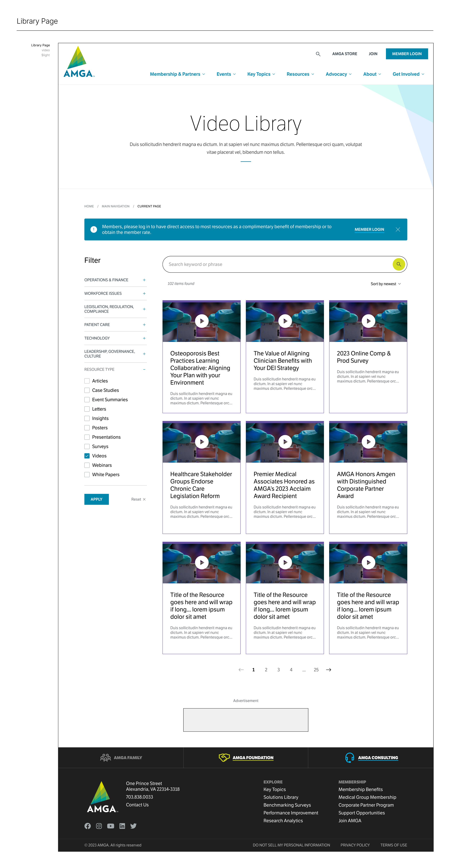
Task: Open the Advocacy nav menu
Action: [x=338, y=74]
